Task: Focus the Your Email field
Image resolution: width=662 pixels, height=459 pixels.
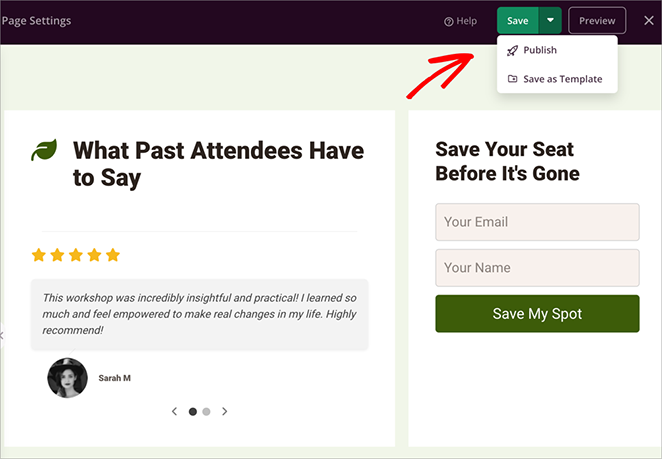Action: pos(537,222)
